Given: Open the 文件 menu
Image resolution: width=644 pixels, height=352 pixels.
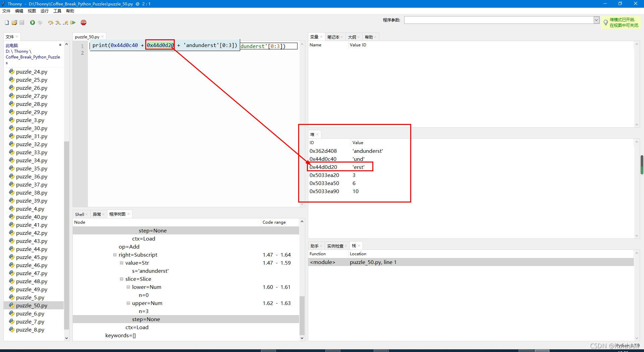Looking at the screenshot, I should pos(6,11).
